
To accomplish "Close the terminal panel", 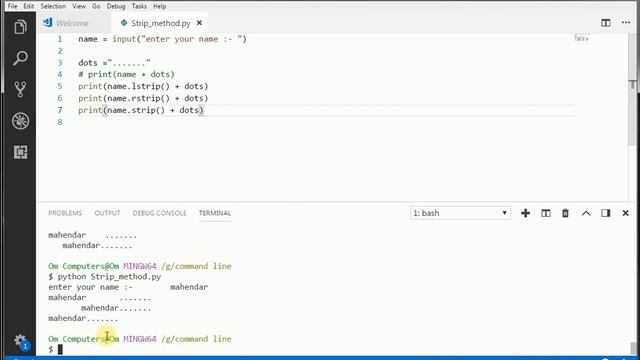I will pyautogui.click(x=625, y=213).
